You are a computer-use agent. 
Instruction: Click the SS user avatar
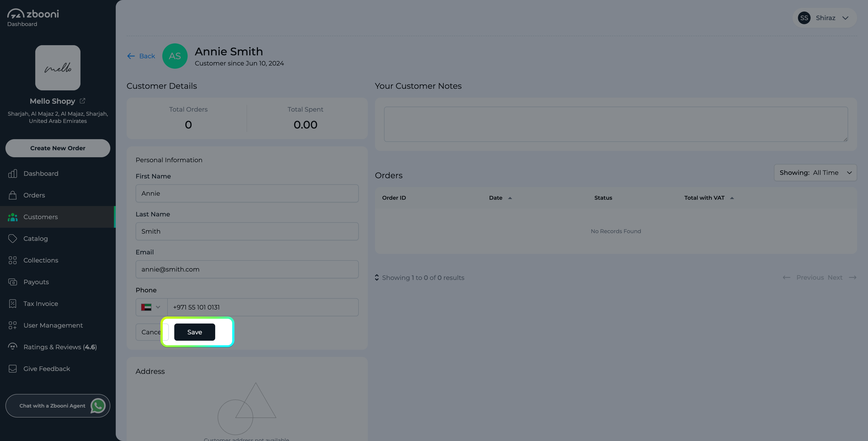804,18
